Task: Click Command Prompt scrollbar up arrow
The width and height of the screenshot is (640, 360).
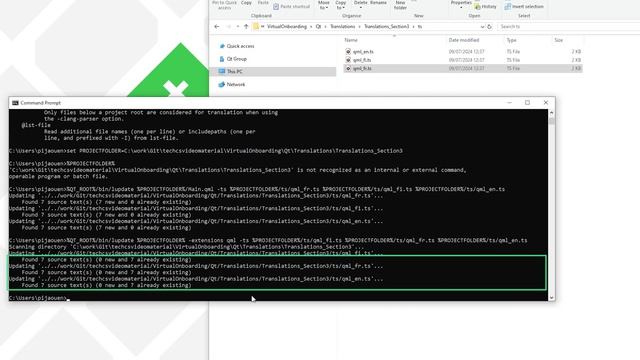Action: click(x=552, y=113)
